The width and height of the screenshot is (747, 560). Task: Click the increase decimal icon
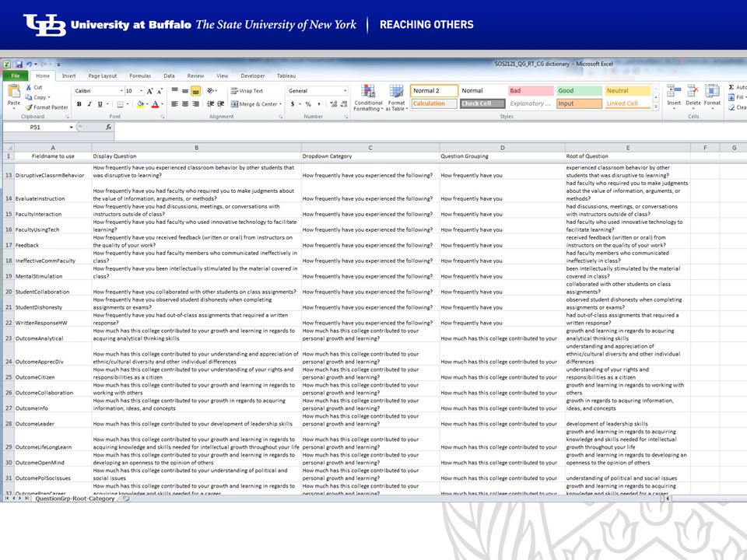(333, 103)
